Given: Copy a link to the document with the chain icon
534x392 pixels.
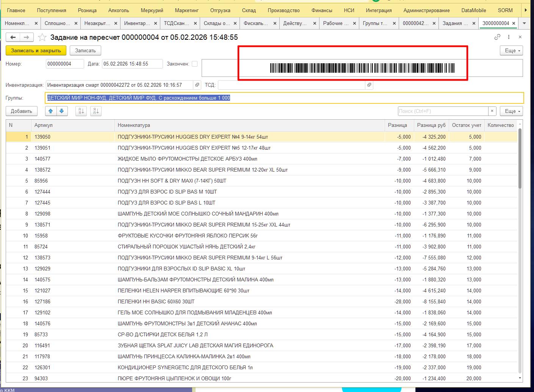Looking at the screenshot, I should 497,37.
